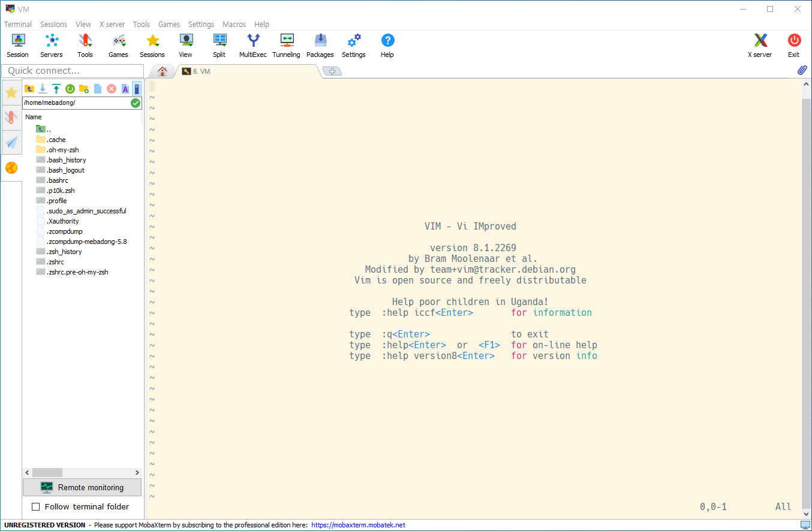Click the file list horizontal scrollbar right arrow
Image resolution: width=812 pixels, height=531 pixels.
click(137, 473)
